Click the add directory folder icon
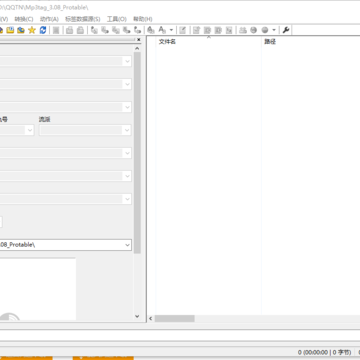The image size is (360, 360). point(21,30)
